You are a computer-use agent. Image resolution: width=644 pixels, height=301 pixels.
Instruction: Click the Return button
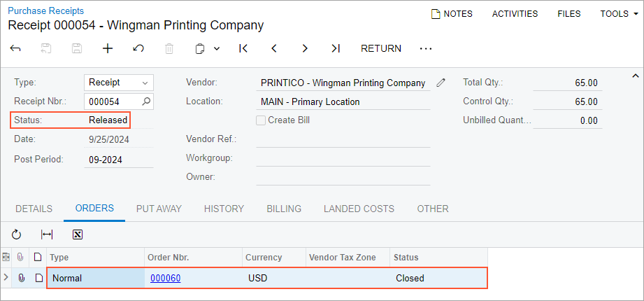[381, 48]
